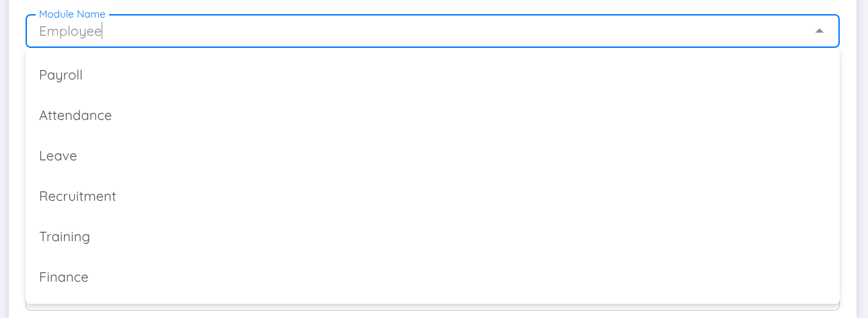Collapse the Module Name dropdown arrow
868x318 pixels.
click(819, 31)
